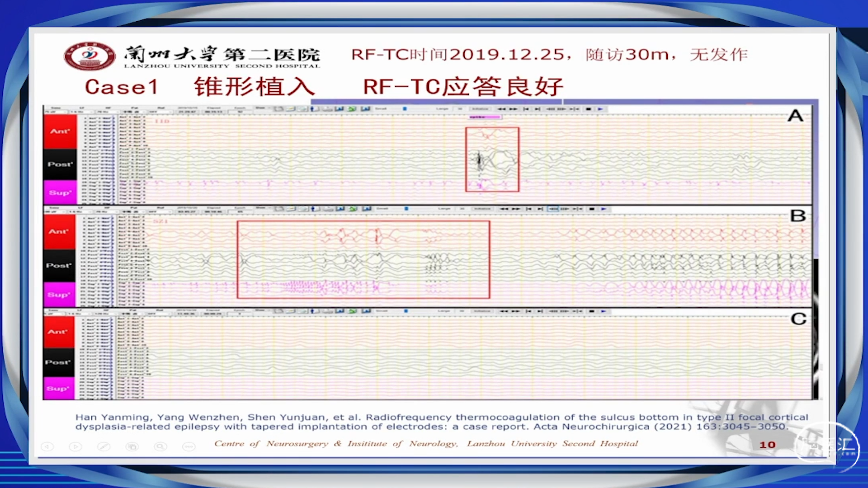This screenshot has height=488, width=868.
Task: Select magenta Sup label in panel C
Action: tap(58, 389)
